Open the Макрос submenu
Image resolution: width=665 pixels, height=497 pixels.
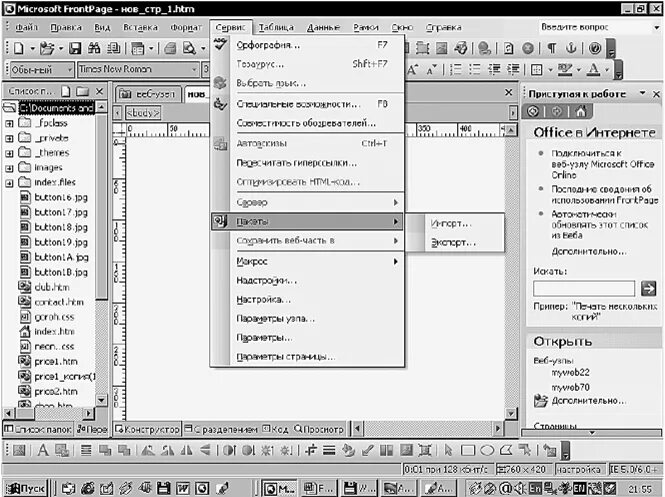pos(307,261)
